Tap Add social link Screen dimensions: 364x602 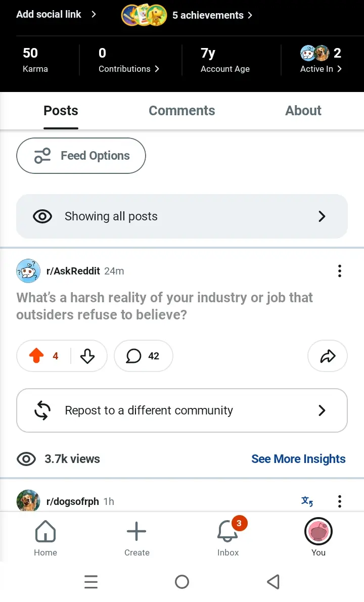pos(56,14)
